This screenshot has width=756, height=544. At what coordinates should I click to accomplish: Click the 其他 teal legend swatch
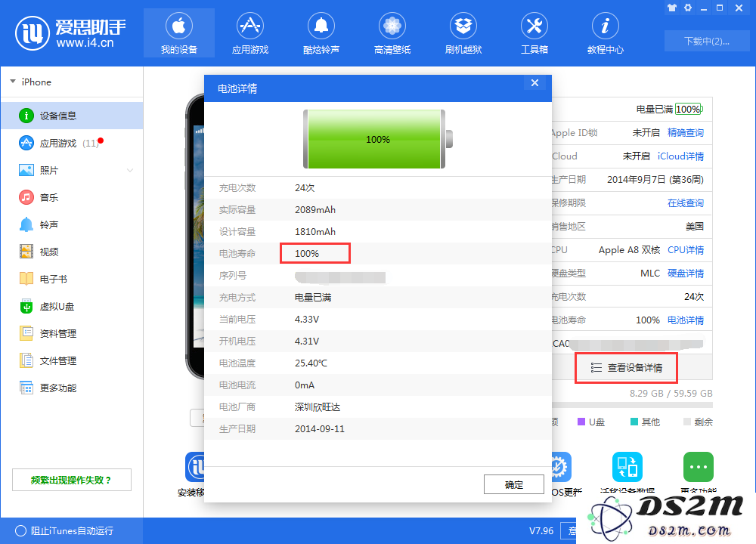[x=634, y=422]
